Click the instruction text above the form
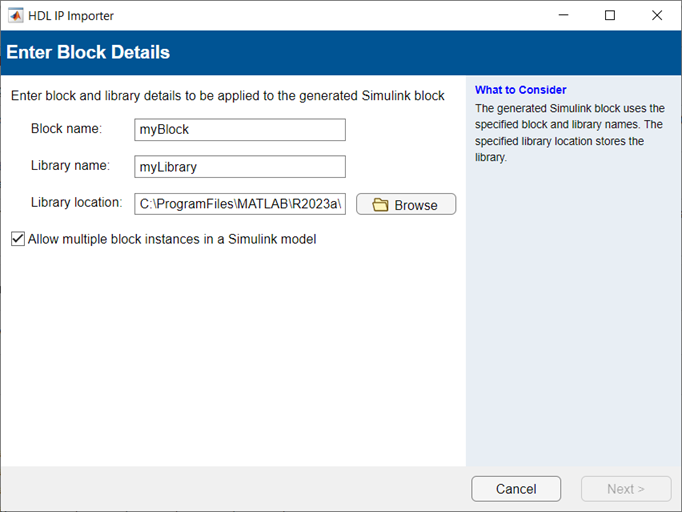Viewport: 682px width, 512px height. [227, 96]
